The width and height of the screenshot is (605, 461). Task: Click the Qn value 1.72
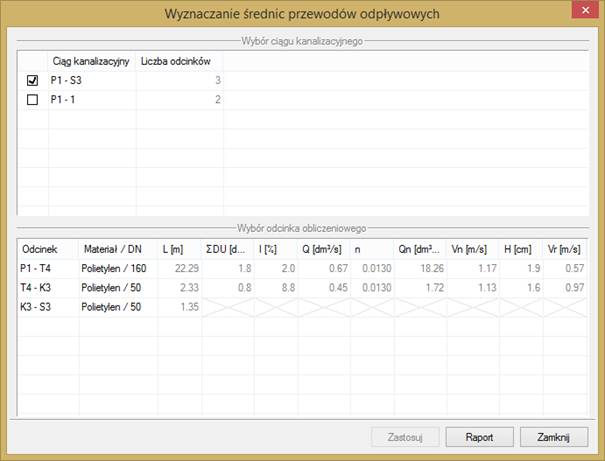420,288
